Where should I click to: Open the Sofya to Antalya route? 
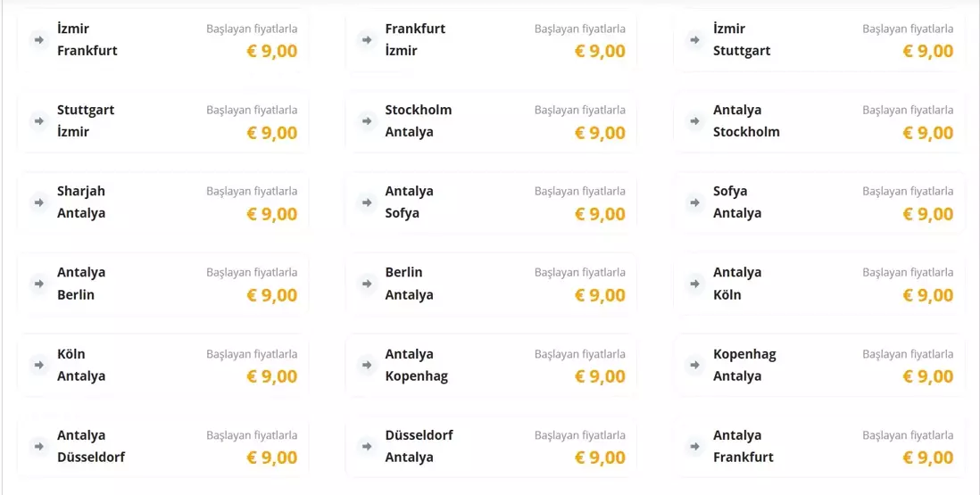tap(818, 202)
